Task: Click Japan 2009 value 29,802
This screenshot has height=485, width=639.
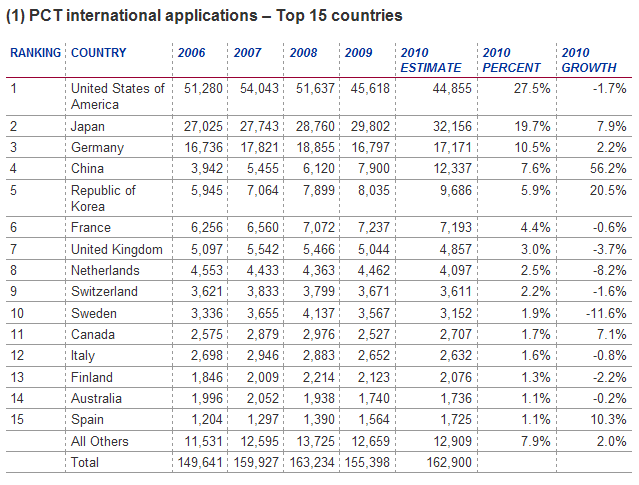Action: 370,127
